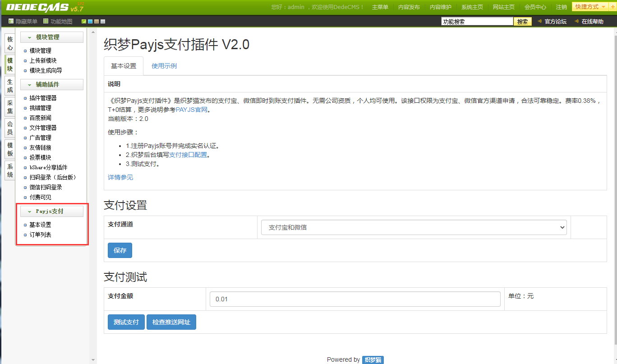Select the 基本设置 tab in the main pane
Screen dimensions: 617x364
point(124,66)
